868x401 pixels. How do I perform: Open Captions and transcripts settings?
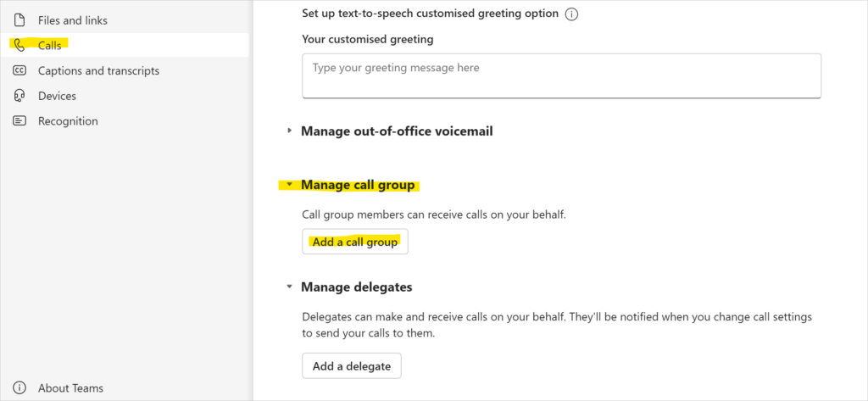click(x=125, y=71)
